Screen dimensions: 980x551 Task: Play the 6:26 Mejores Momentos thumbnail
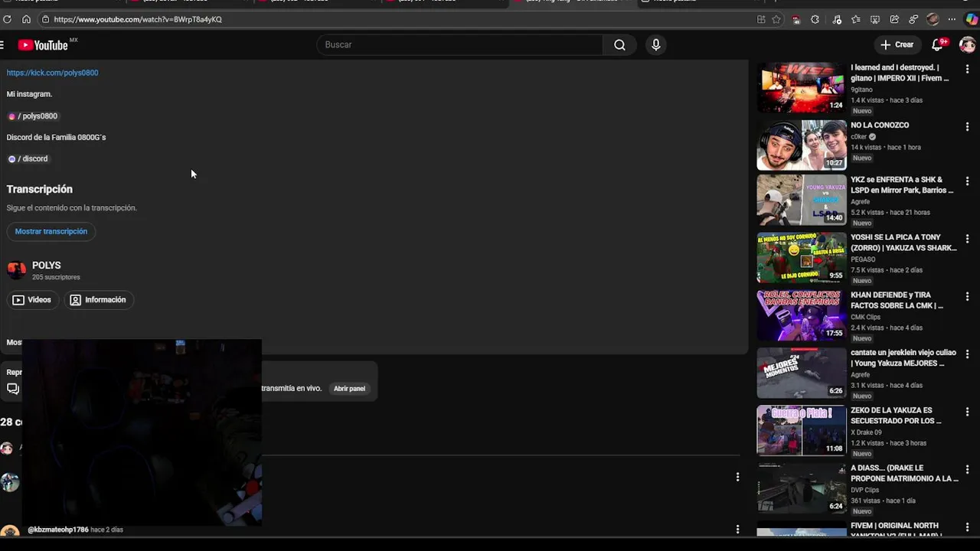click(x=802, y=373)
